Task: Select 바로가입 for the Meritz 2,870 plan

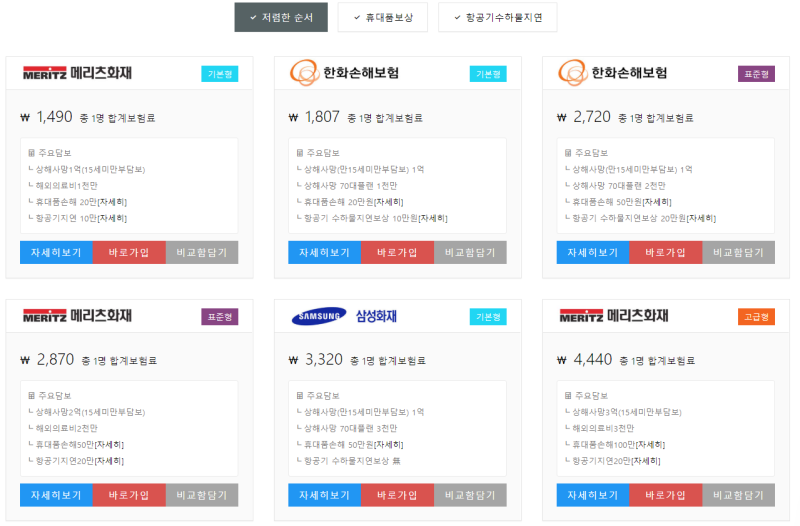Action: [x=129, y=495]
